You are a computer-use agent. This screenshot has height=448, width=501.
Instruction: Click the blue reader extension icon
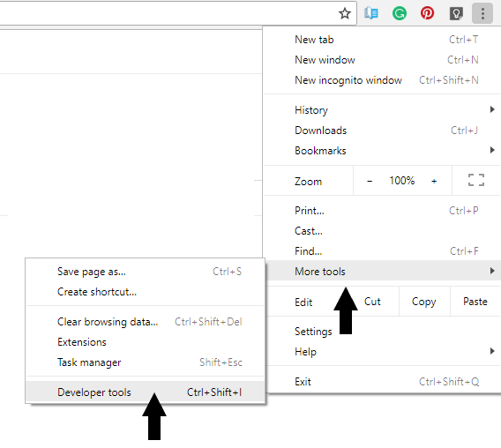point(371,13)
